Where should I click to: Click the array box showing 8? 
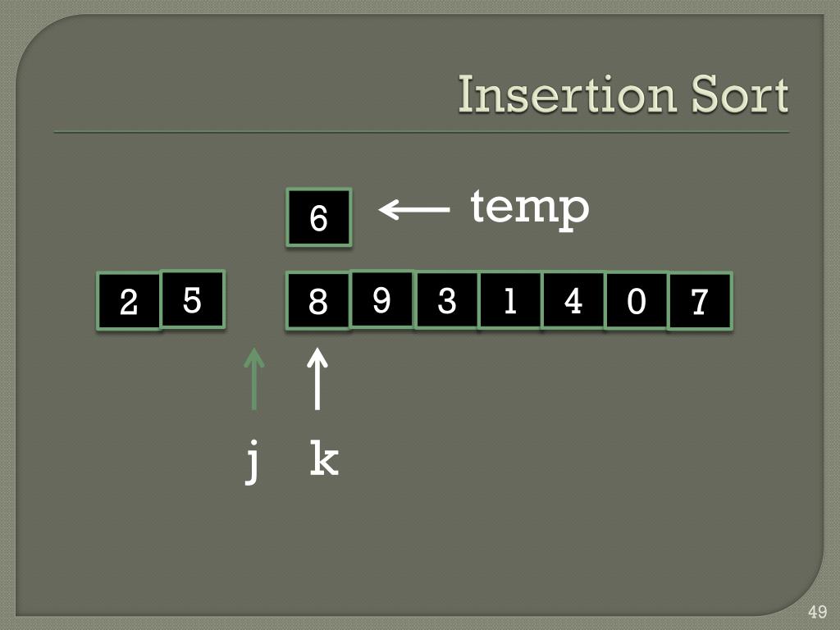pos(318,300)
